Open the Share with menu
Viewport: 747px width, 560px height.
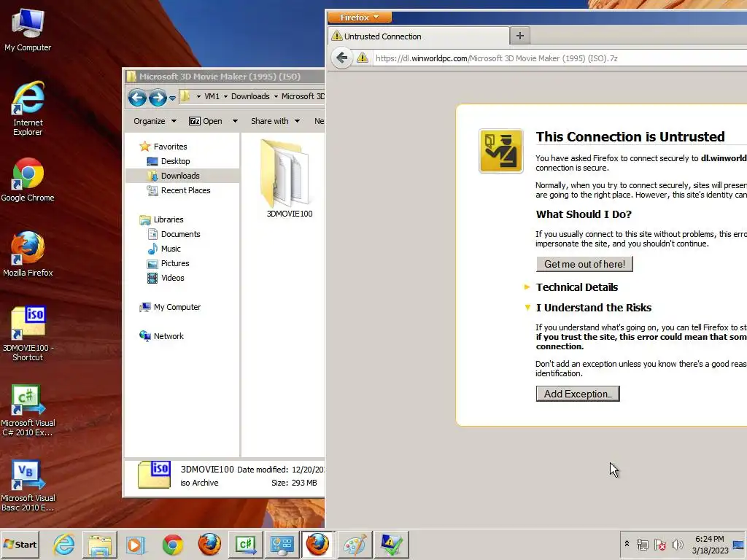point(275,121)
